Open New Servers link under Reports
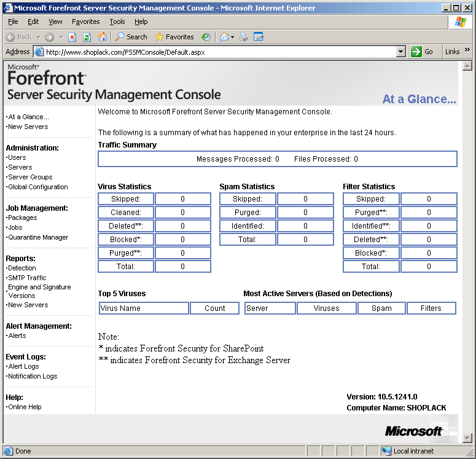The image size is (476, 459). pos(28,305)
